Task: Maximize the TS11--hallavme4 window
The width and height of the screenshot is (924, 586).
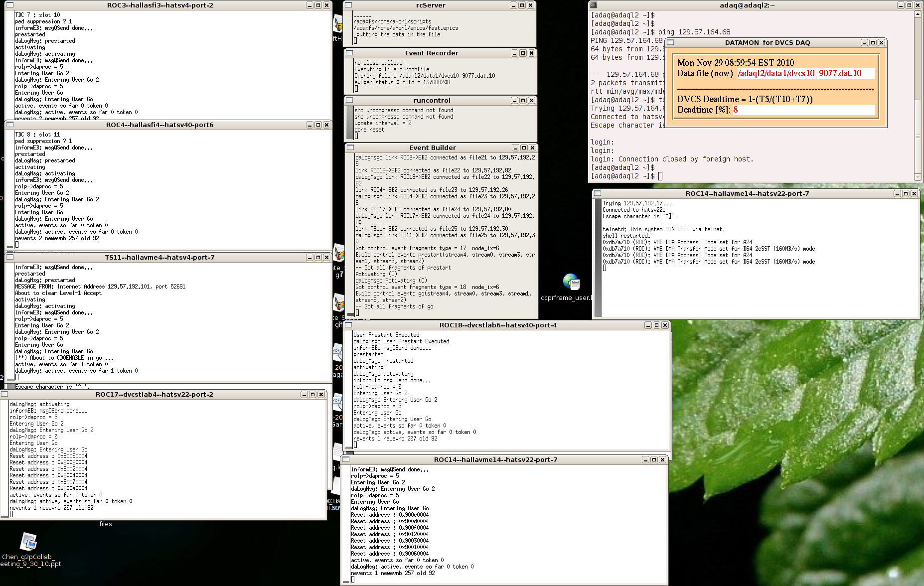Action: (318, 257)
